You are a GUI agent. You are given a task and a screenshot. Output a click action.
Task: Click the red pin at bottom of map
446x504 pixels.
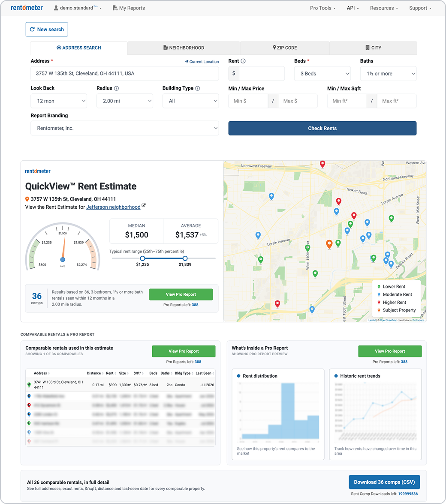pyautogui.click(x=277, y=304)
